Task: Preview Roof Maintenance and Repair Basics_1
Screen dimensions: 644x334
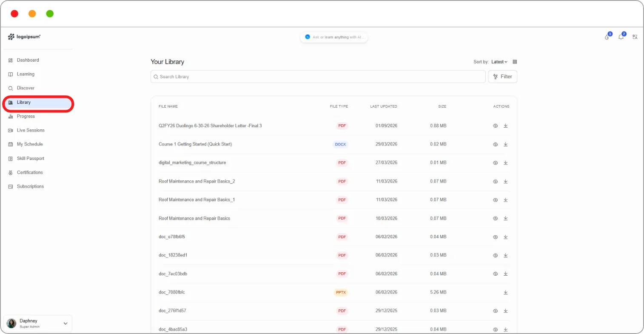Action: coord(495,200)
